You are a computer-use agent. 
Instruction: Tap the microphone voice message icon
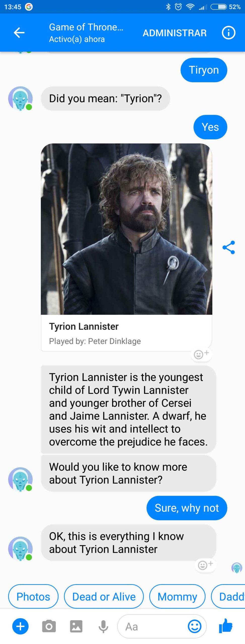103,626
